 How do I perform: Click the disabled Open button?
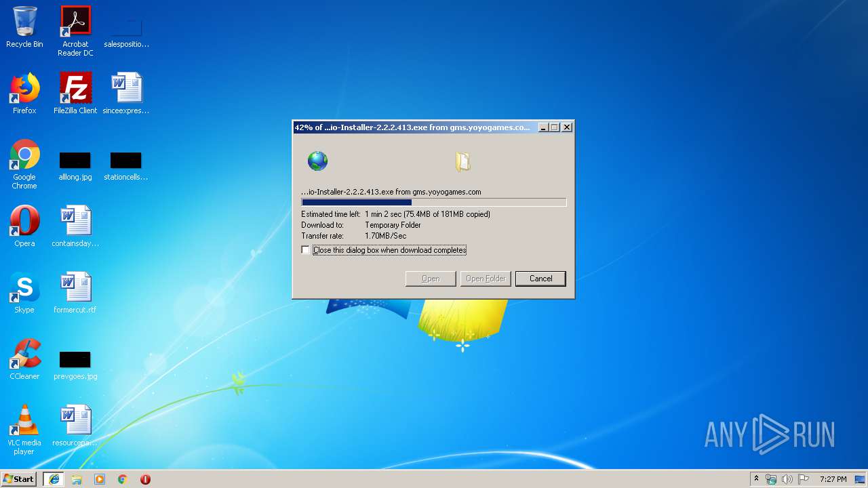[431, 279]
